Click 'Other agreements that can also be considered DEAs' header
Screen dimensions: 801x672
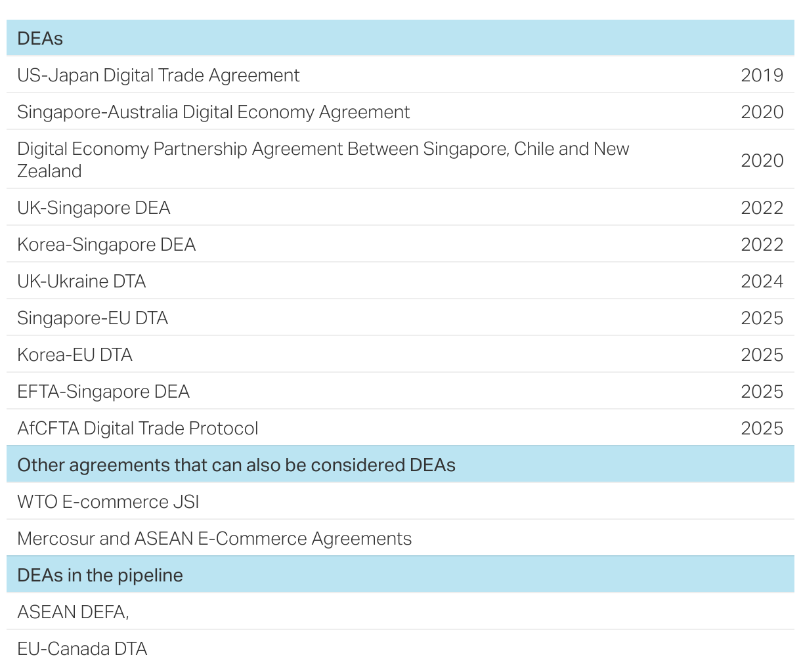[x=236, y=465]
